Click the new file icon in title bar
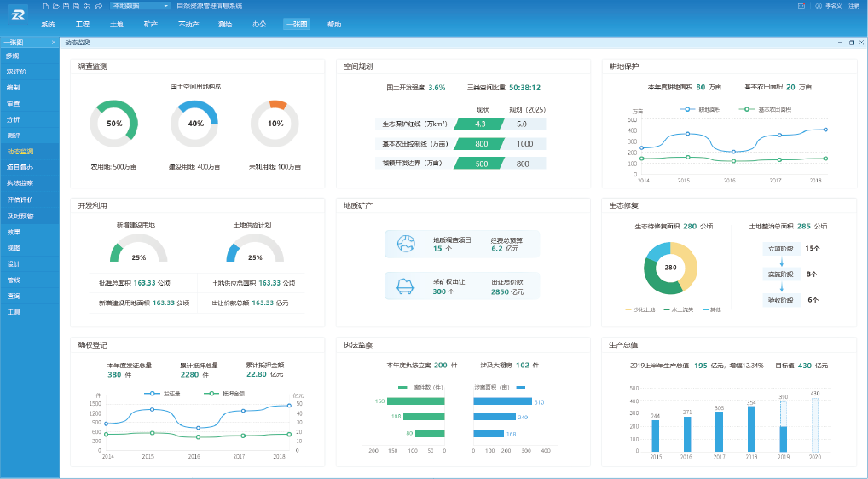This screenshot has width=868, height=479. click(46, 5)
